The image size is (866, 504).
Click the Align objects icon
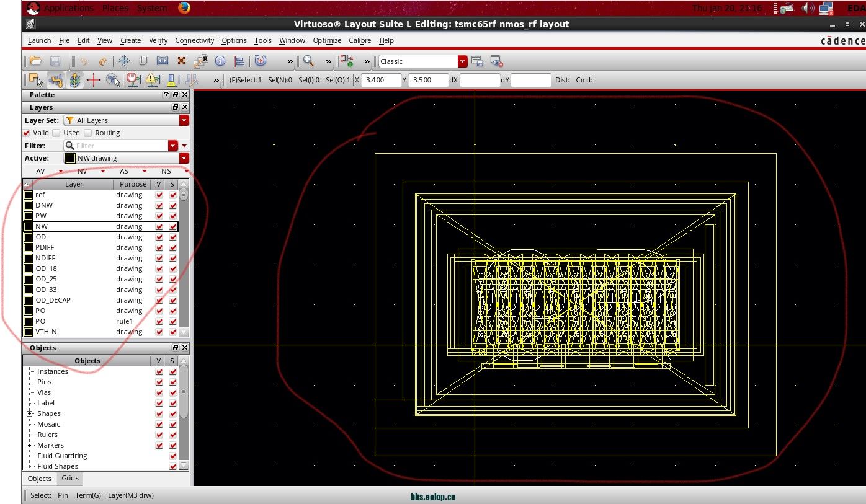[x=239, y=61]
